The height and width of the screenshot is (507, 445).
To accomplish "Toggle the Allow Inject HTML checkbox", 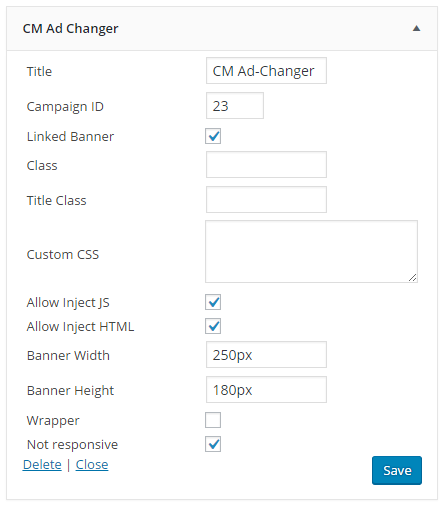I will (213, 326).
